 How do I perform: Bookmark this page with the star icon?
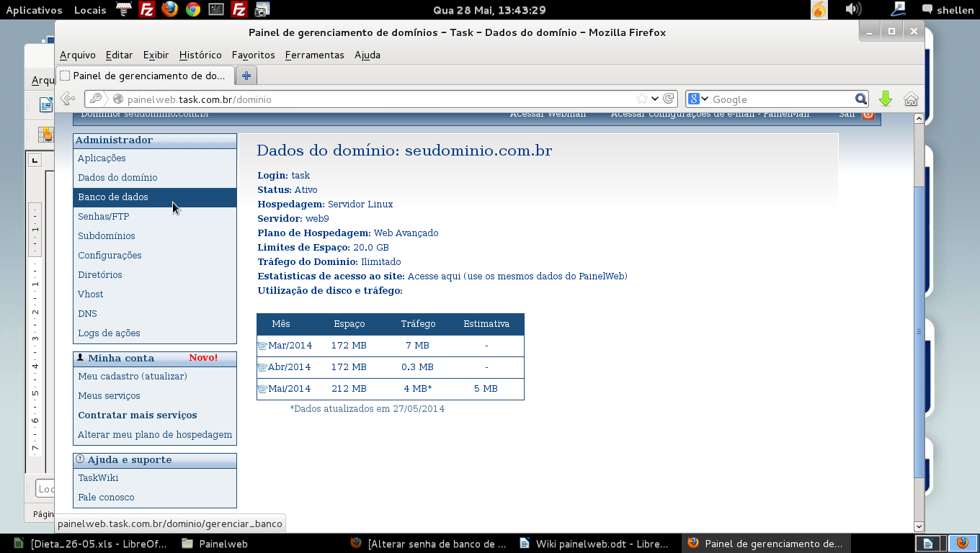641,99
